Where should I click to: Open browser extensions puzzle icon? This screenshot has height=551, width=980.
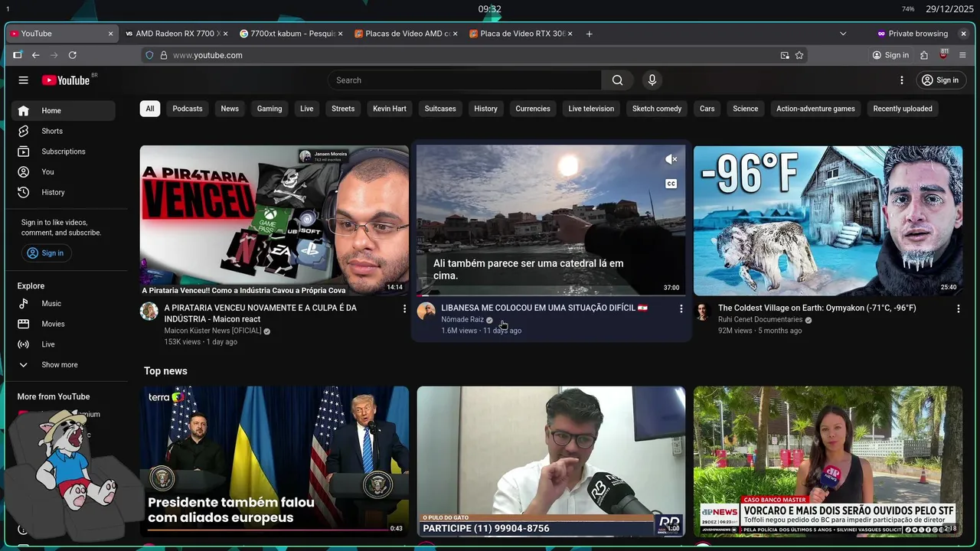[x=924, y=55]
